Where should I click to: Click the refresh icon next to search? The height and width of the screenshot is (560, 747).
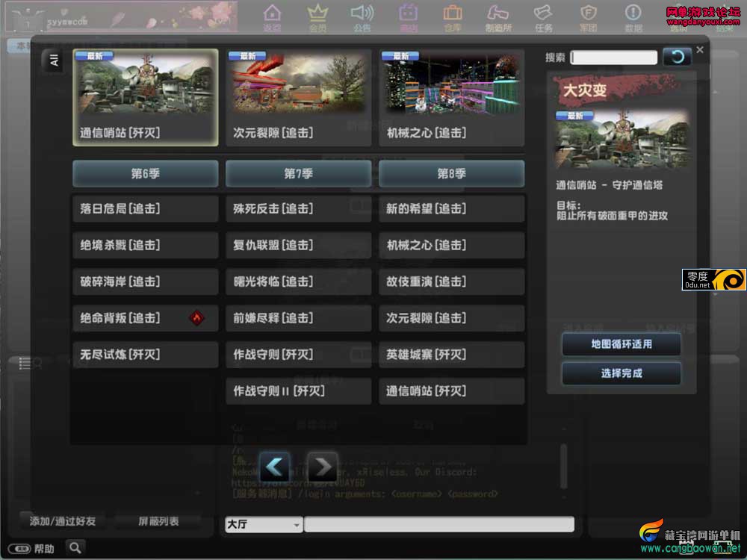(x=677, y=57)
